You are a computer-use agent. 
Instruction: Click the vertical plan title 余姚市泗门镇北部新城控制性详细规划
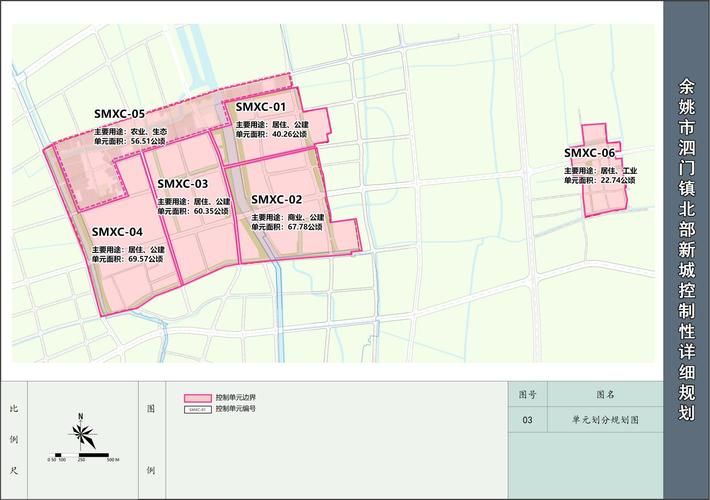686,250
